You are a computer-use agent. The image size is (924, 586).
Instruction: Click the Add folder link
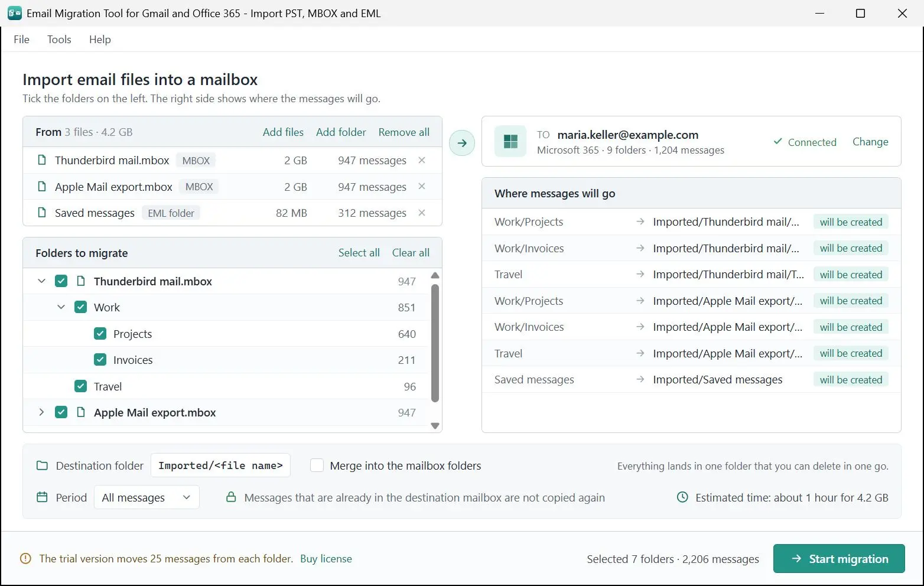[341, 132]
